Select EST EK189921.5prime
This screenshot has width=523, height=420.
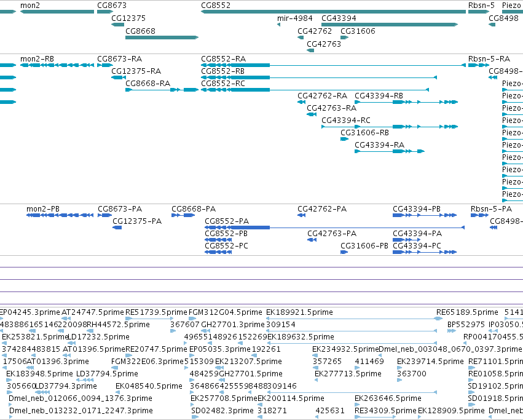pyautogui.click(x=299, y=312)
